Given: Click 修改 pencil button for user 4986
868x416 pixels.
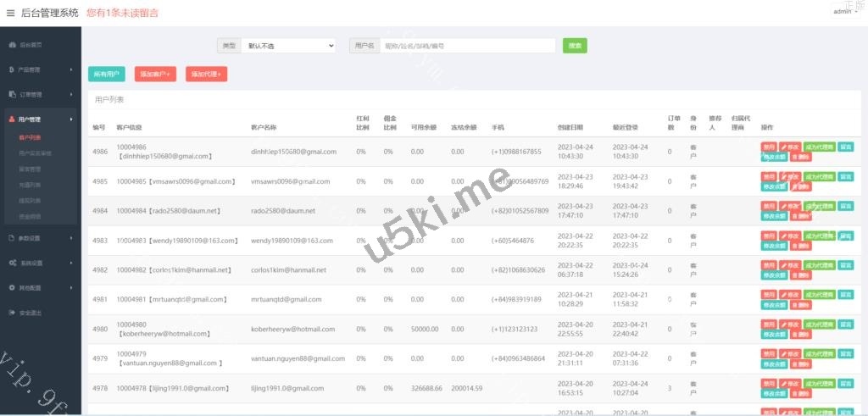Looking at the screenshot, I should coord(789,147).
